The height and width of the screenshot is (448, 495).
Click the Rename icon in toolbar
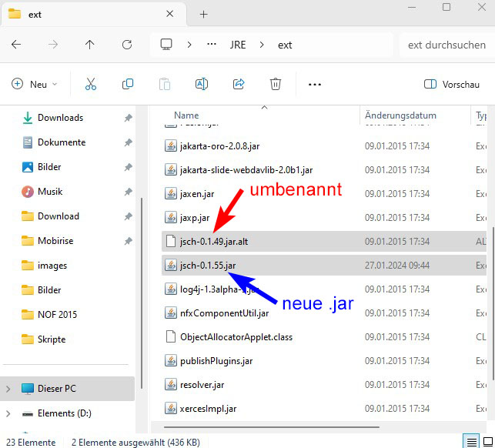pyautogui.click(x=202, y=85)
